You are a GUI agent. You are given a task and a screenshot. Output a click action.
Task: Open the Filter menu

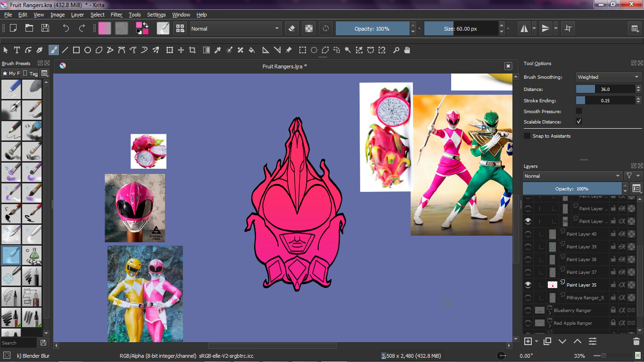[116, 15]
